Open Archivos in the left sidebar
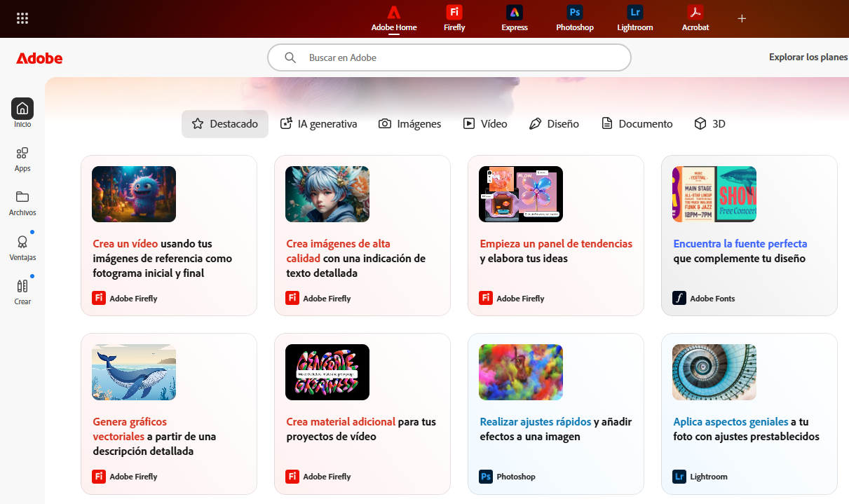The image size is (849, 504). (22, 203)
